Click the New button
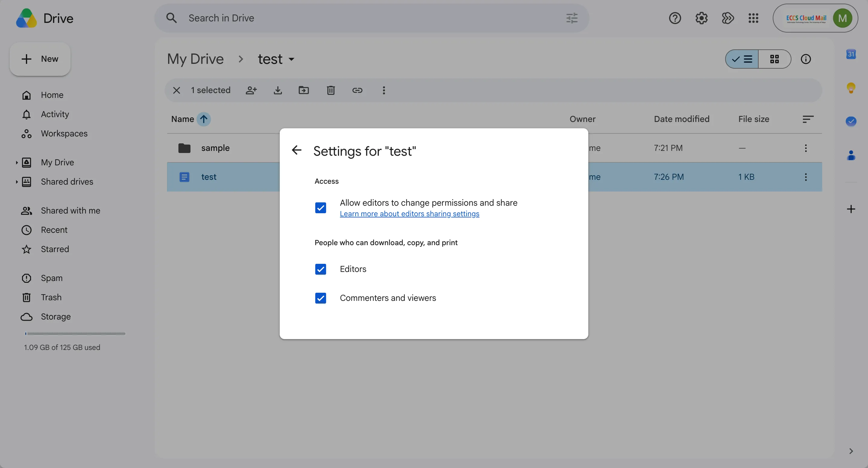Image resolution: width=868 pixels, height=468 pixels. pyautogui.click(x=40, y=59)
